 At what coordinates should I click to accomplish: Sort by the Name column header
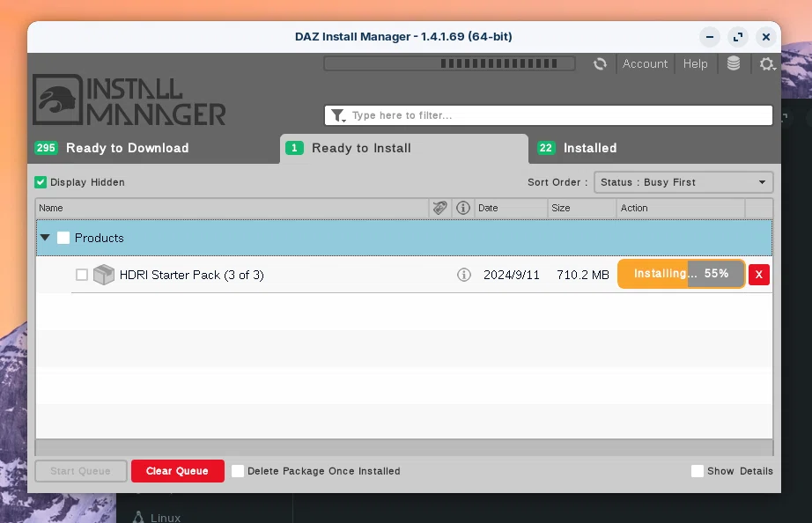point(232,208)
